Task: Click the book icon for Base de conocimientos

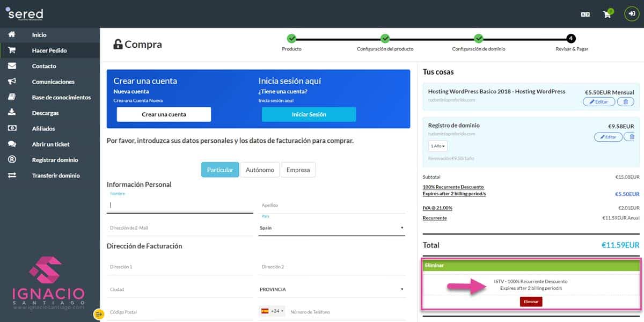Action: point(12,97)
